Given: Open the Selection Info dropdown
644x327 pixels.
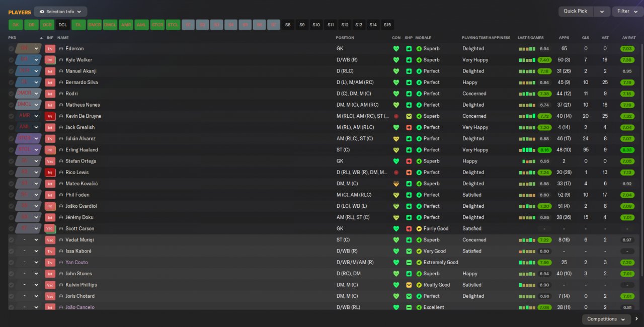Looking at the screenshot, I should pos(60,12).
